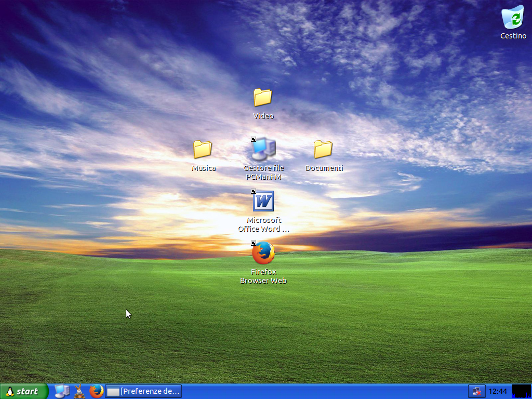Screen dimensions: 532x399
Task: Launch file manager from taskbar quick launch
Action: coord(62,391)
